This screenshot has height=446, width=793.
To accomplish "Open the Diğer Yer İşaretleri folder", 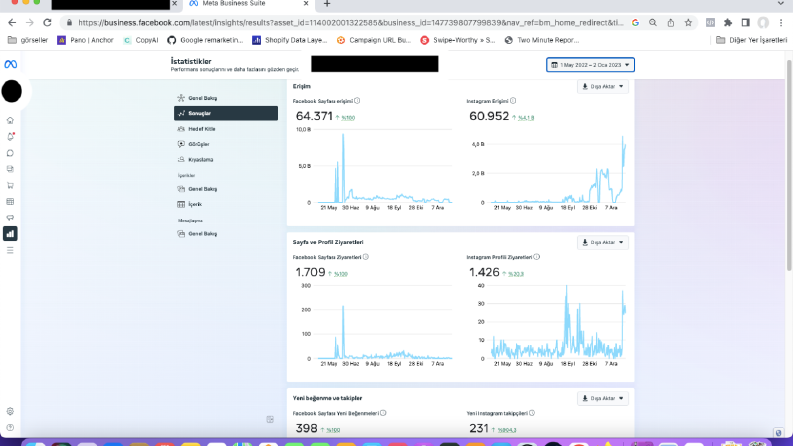I will 752,40.
